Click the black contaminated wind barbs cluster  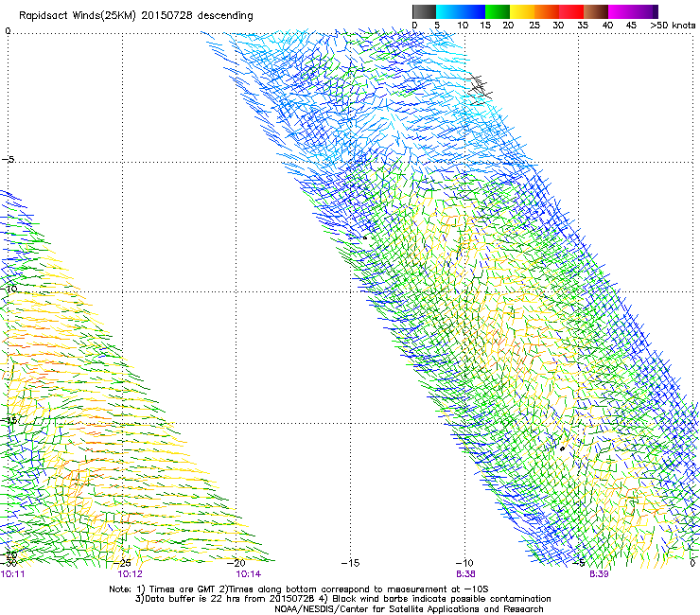[x=480, y=87]
